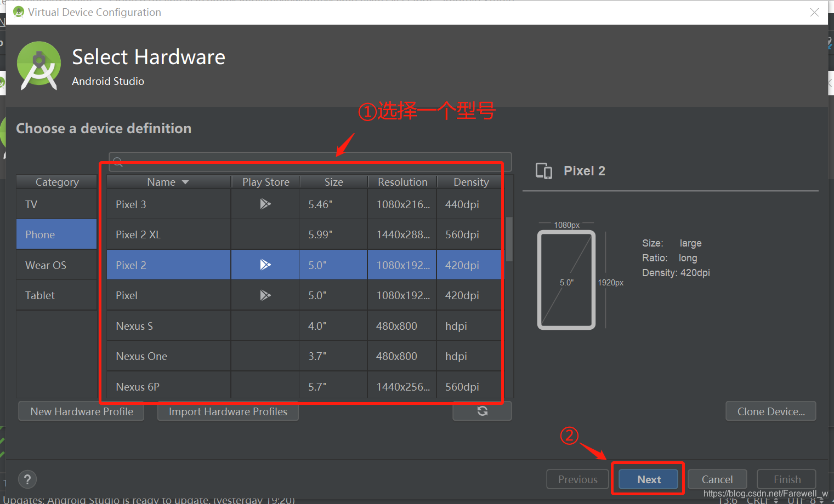Select the Nexus 6P device row
This screenshot has width=834, height=504.
pos(305,386)
